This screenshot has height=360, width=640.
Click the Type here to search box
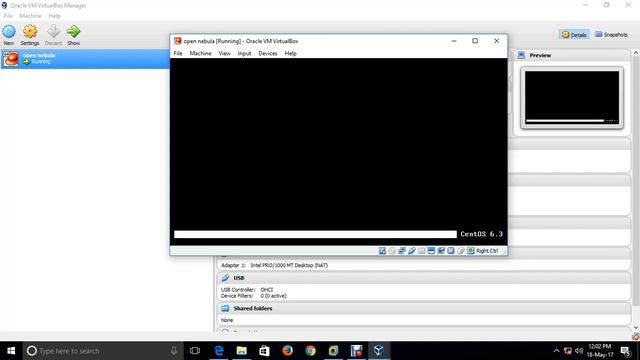click(x=103, y=351)
